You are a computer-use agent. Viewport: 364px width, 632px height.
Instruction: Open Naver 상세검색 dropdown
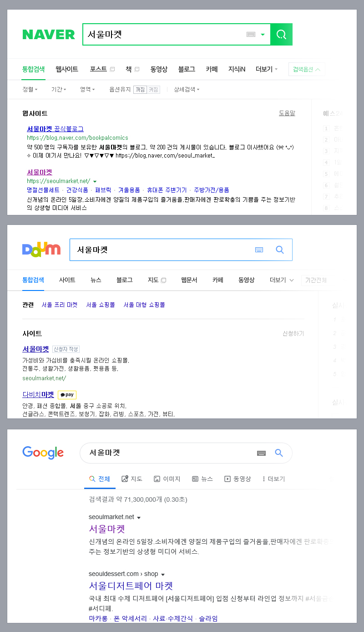pyautogui.click(x=187, y=90)
